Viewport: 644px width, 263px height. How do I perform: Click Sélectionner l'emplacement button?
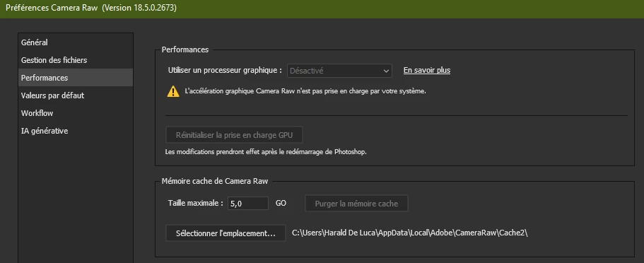pos(226,233)
